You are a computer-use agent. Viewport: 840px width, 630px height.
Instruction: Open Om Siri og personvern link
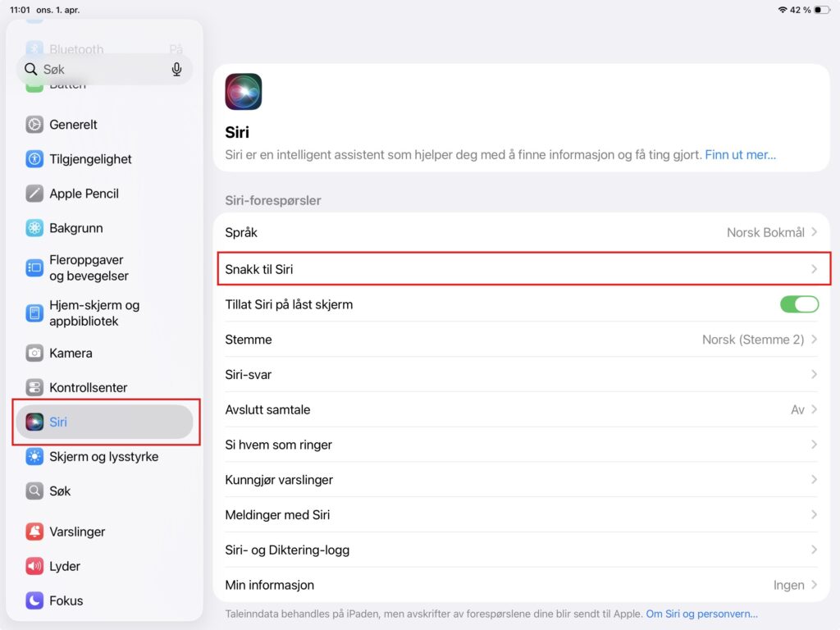pyautogui.click(x=701, y=614)
